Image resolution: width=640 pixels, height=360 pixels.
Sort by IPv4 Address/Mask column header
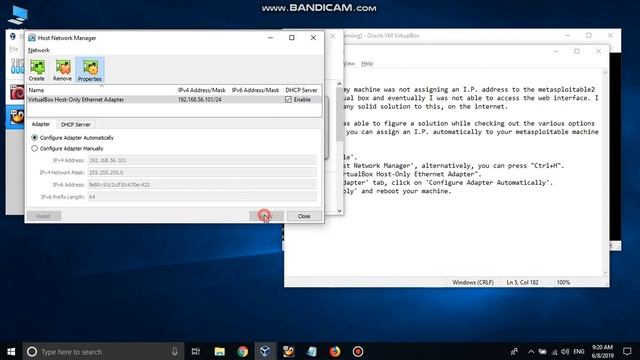[202, 90]
